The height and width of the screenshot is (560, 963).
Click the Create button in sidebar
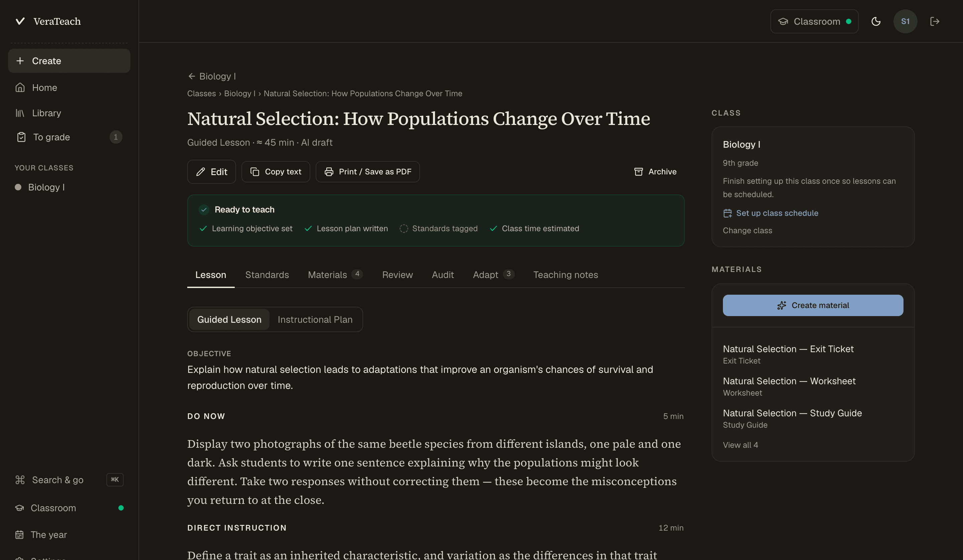pos(69,61)
